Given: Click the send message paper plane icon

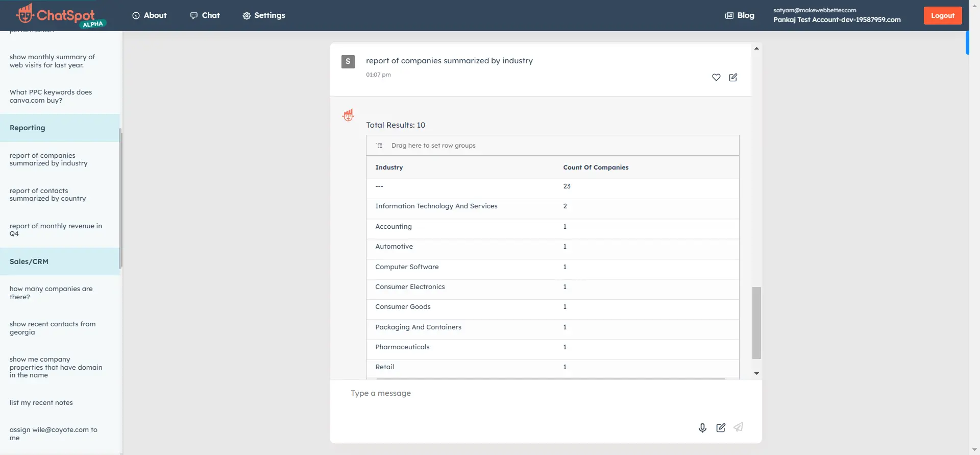Looking at the screenshot, I should (738, 427).
